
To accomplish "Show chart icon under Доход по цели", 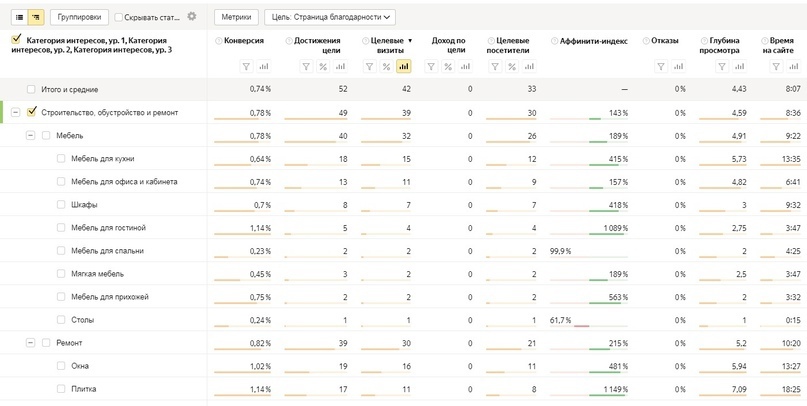I will 465,66.
